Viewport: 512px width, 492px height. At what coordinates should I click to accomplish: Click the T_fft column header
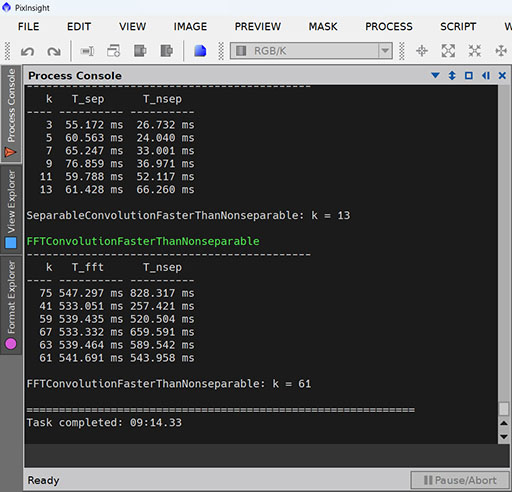coord(88,267)
